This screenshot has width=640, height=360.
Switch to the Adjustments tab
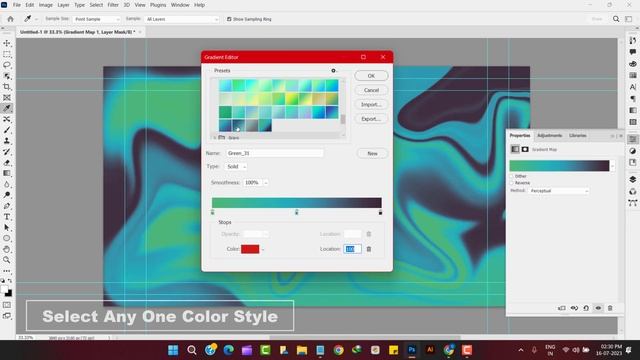pyautogui.click(x=549, y=136)
